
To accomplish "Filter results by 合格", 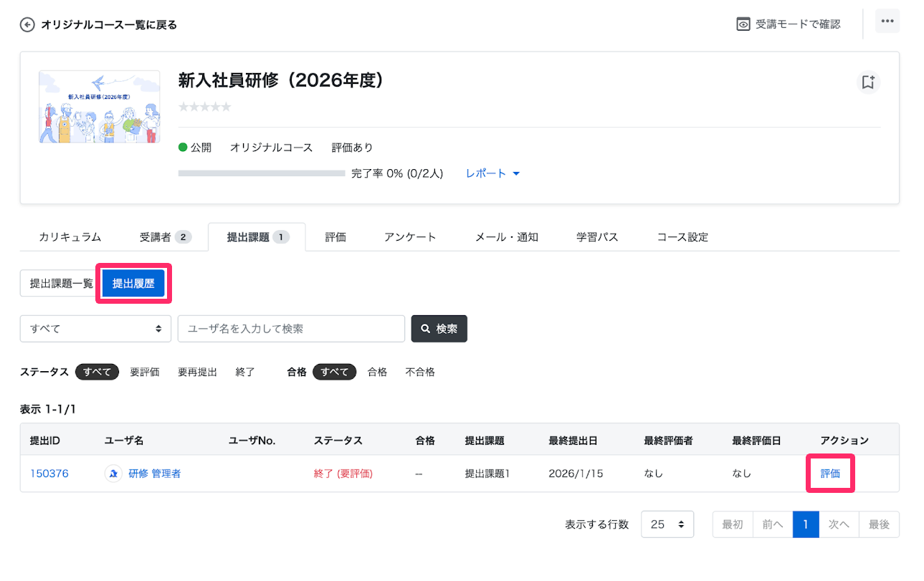I will click(377, 372).
